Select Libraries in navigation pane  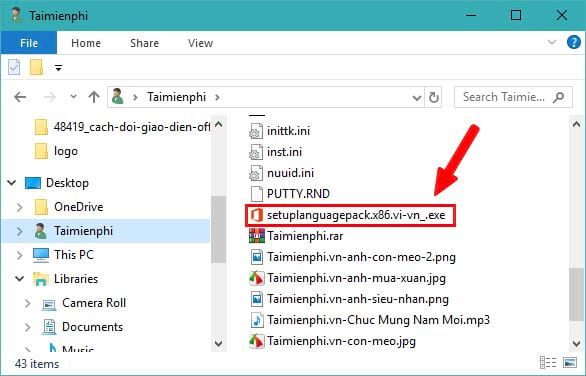pyautogui.click(x=65, y=279)
